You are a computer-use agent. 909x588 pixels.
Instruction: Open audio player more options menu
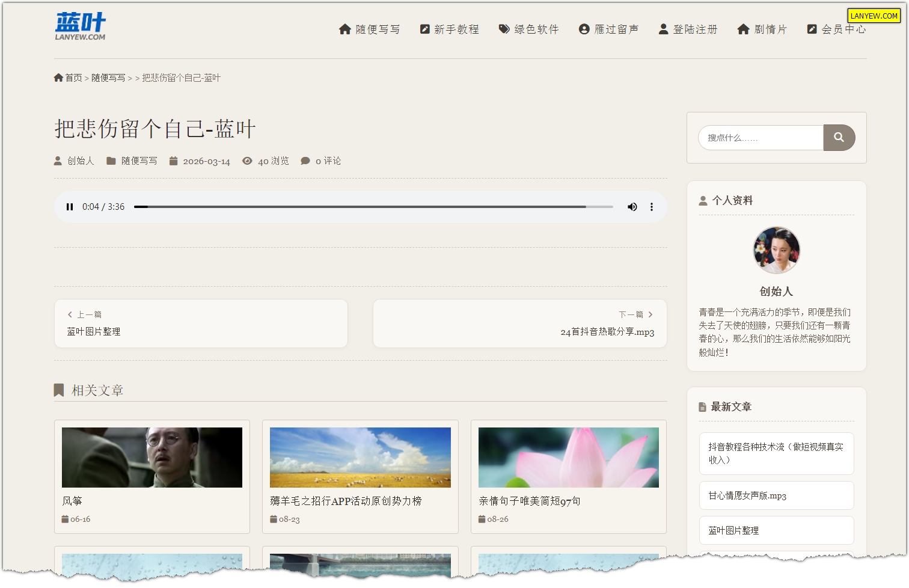(x=652, y=207)
